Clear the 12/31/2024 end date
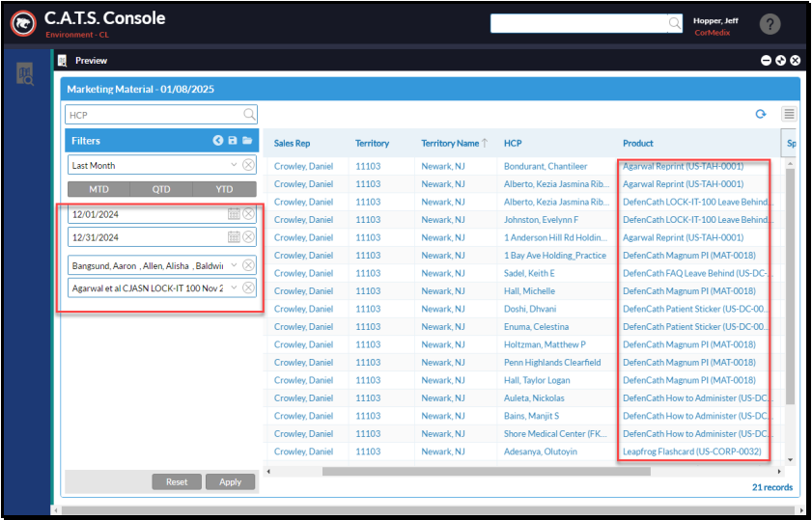The width and height of the screenshot is (812, 520). tap(248, 237)
